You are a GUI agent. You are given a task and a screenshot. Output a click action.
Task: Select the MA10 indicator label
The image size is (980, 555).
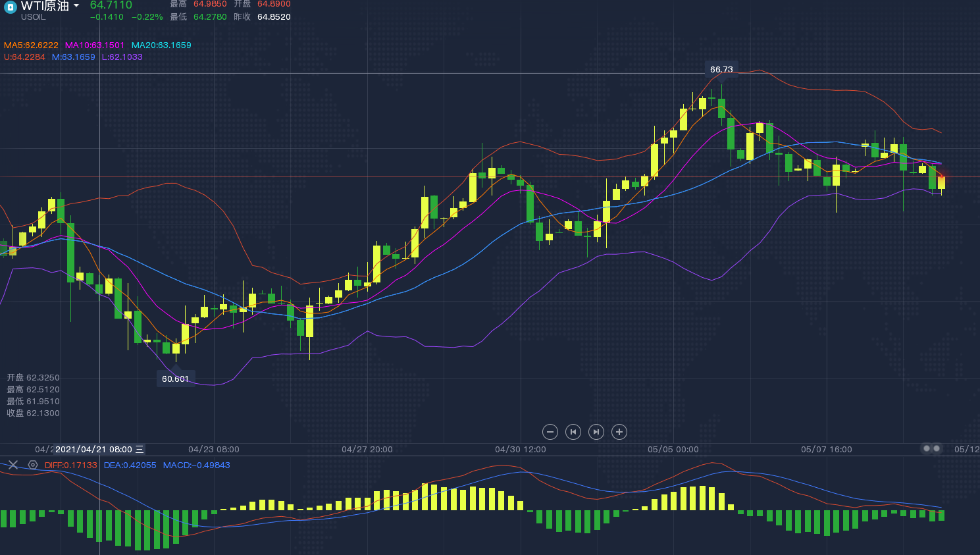coord(94,45)
